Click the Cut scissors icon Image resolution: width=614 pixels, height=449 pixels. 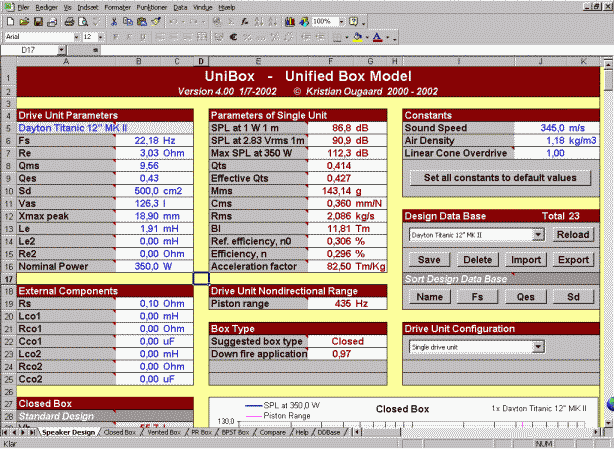click(113, 21)
